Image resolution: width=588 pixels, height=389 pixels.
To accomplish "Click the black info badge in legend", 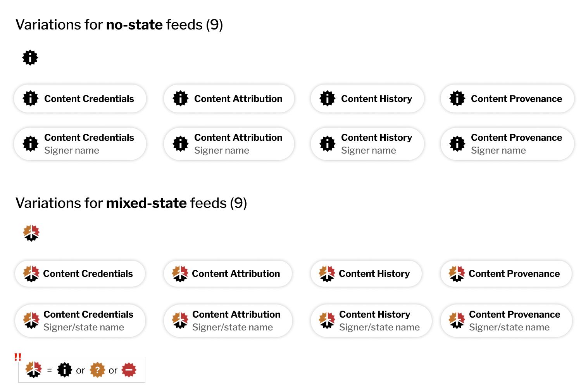I will (x=65, y=370).
